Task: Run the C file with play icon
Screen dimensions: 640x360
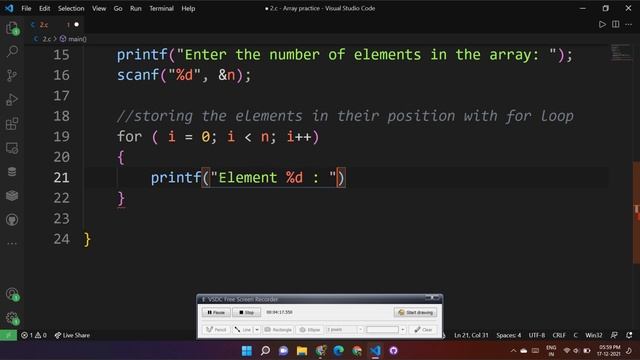Action: coord(602,24)
